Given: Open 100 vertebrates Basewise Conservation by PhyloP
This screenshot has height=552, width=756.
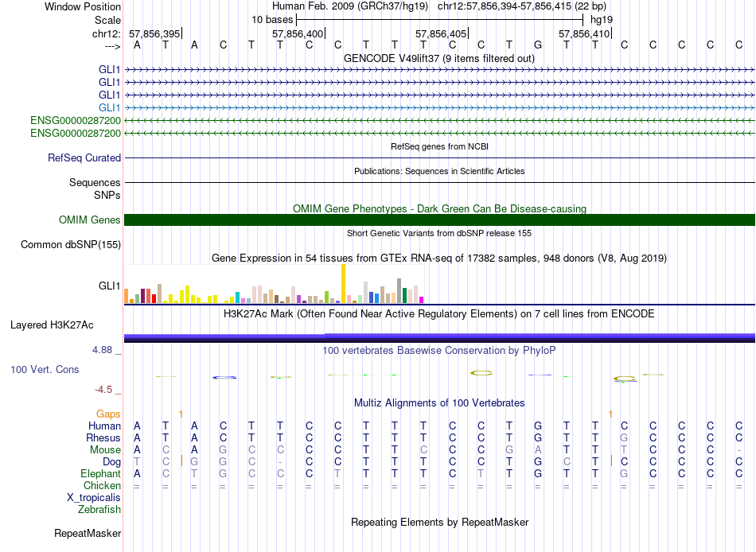Looking at the screenshot, I should click(438, 351).
